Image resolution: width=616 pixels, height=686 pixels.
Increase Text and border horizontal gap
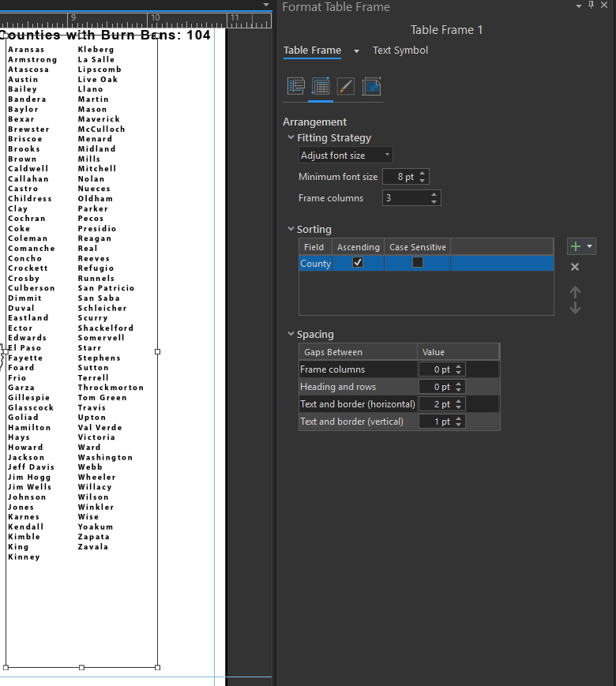pos(458,401)
